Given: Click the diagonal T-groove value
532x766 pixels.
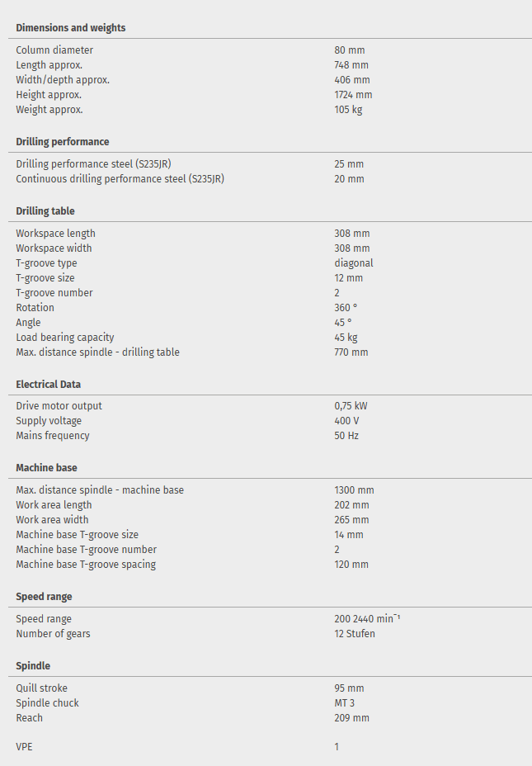Looking at the screenshot, I should point(354,263).
